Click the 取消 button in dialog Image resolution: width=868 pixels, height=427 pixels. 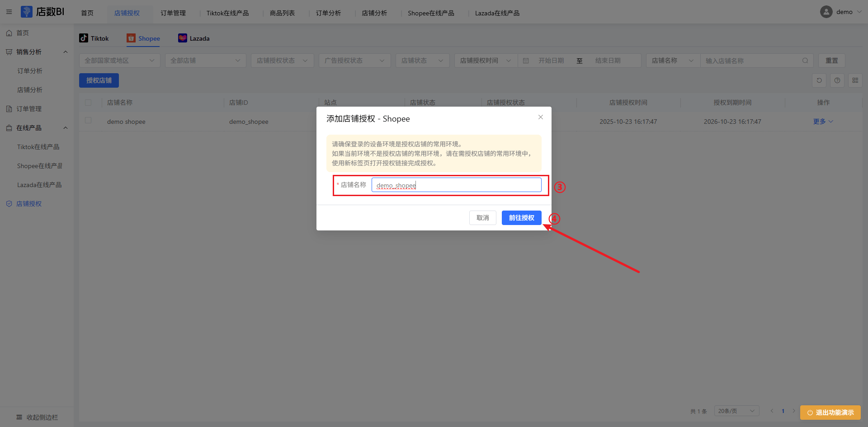click(x=482, y=218)
